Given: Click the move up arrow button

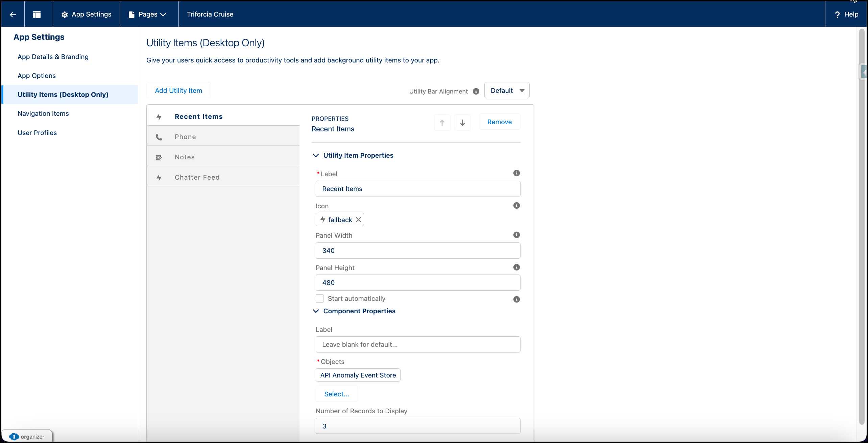Looking at the screenshot, I should pos(442,122).
